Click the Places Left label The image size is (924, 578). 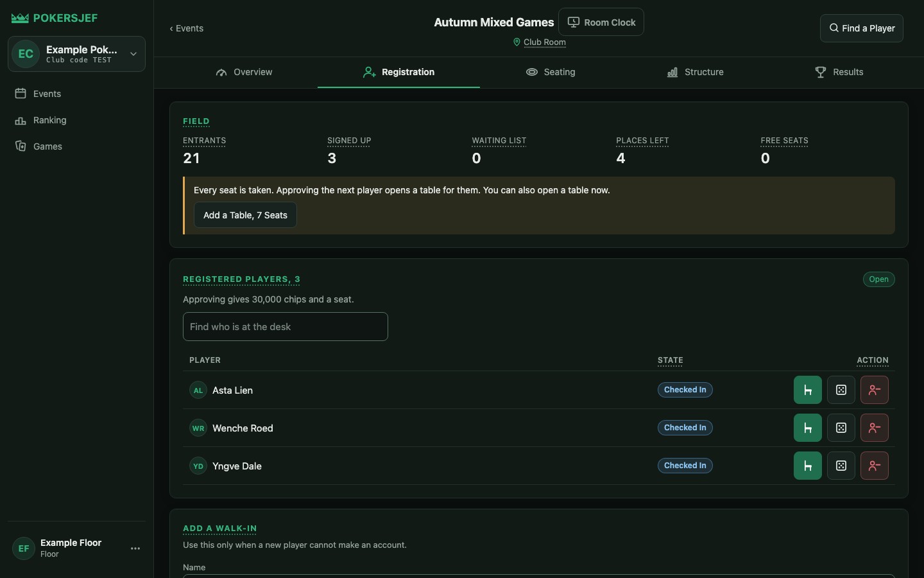tap(642, 141)
